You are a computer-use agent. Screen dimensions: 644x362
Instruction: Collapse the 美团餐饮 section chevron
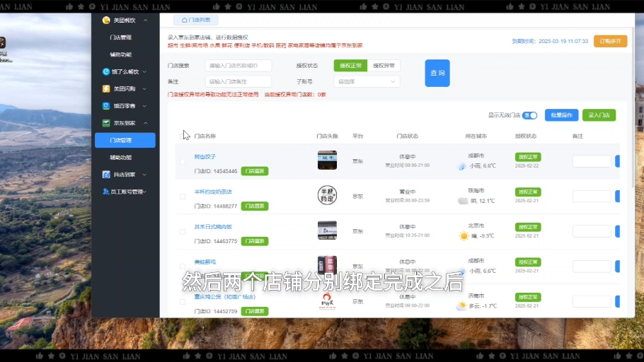(145, 20)
